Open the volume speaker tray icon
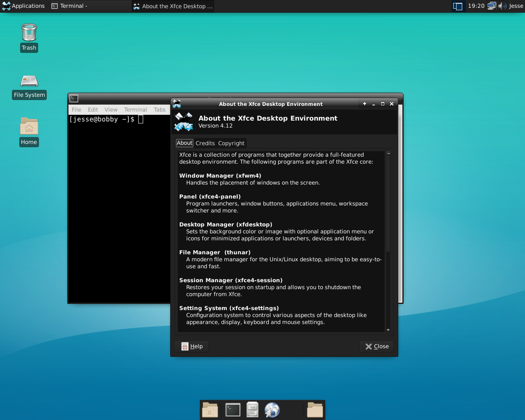This screenshot has width=525, height=420. (502, 6)
